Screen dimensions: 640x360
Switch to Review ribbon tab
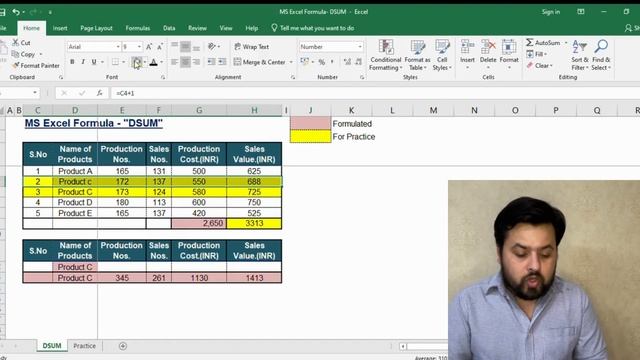tap(197, 28)
